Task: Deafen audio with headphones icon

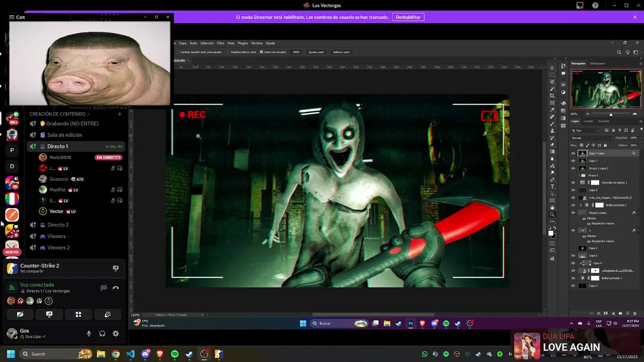Action: (102, 333)
